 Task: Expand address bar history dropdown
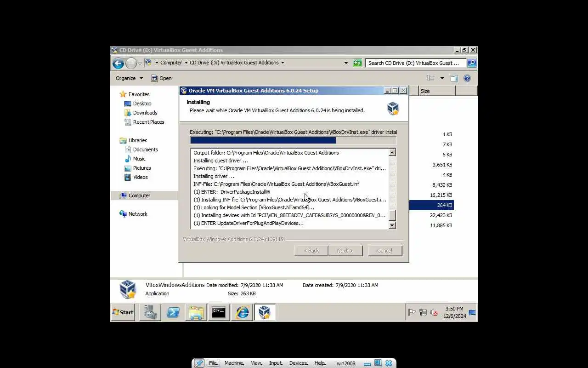346,63
